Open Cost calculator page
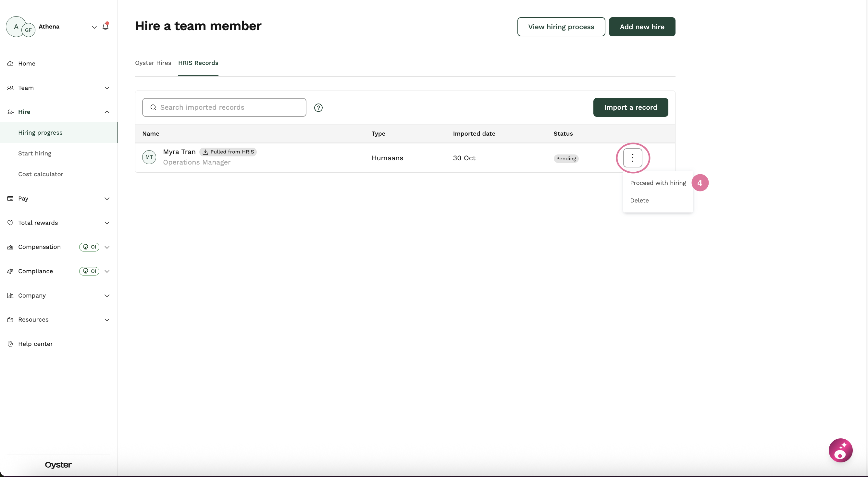Screen dimensions: 868x477 [x=41, y=174]
